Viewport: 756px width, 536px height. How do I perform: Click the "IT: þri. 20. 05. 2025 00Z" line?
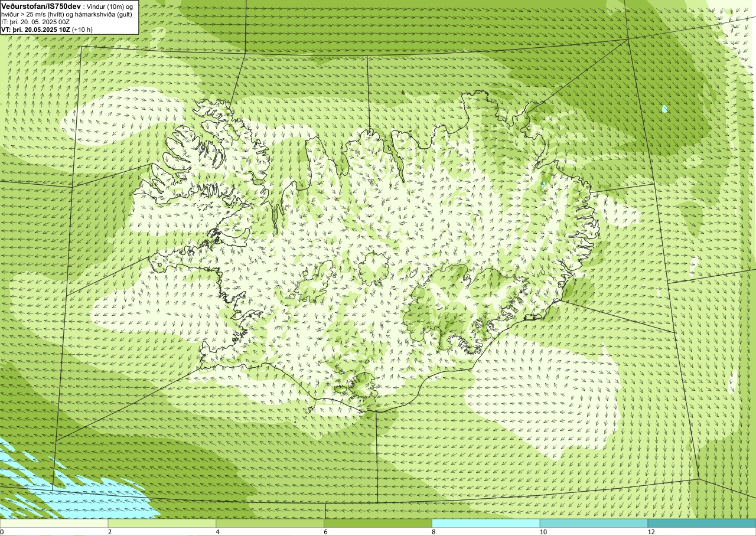tap(35, 22)
